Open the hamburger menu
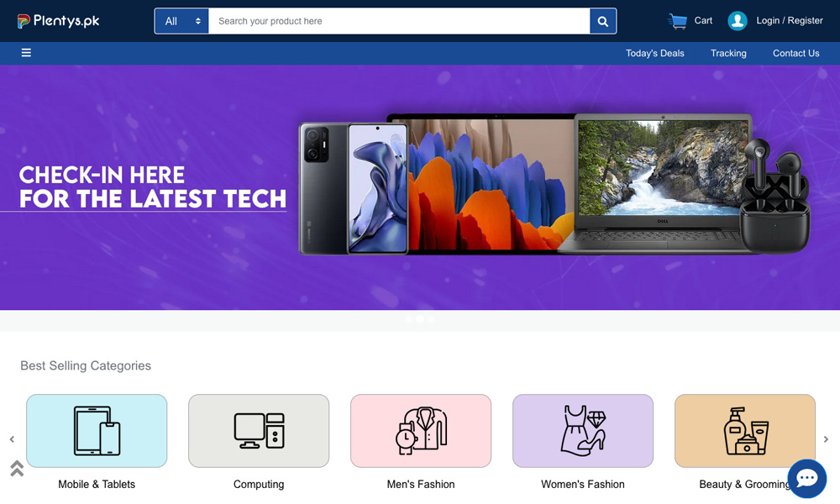 coord(26,53)
